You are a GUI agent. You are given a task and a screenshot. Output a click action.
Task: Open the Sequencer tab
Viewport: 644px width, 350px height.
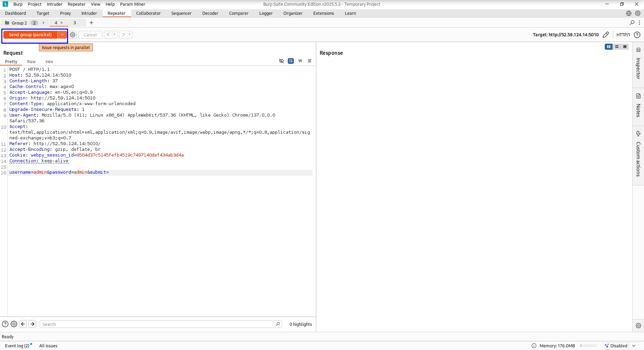[x=181, y=13]
